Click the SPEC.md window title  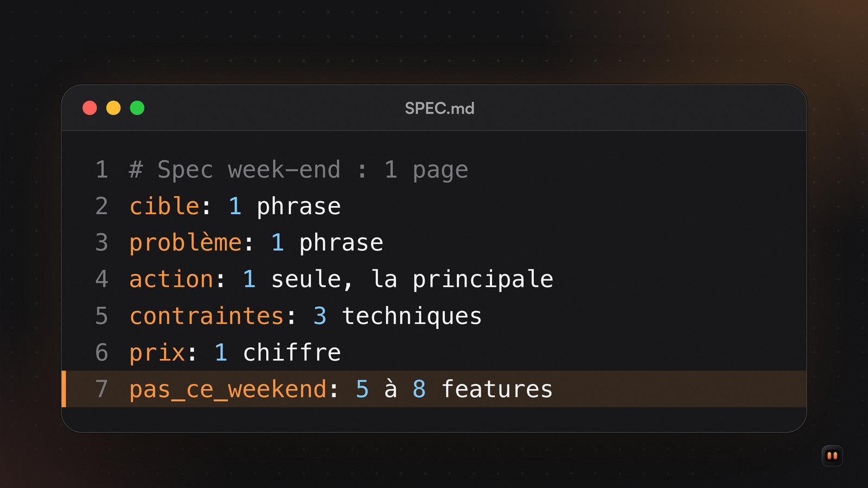click(439, 108)
